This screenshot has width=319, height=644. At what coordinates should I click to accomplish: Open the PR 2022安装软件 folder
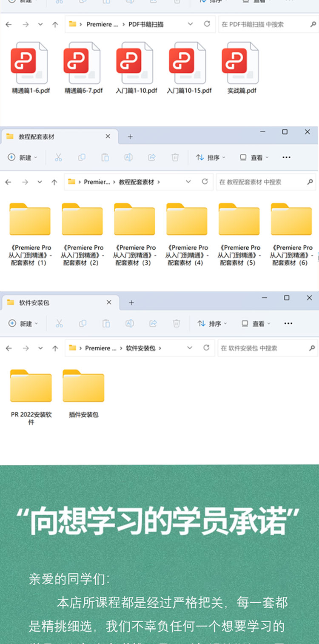point(31,397)
